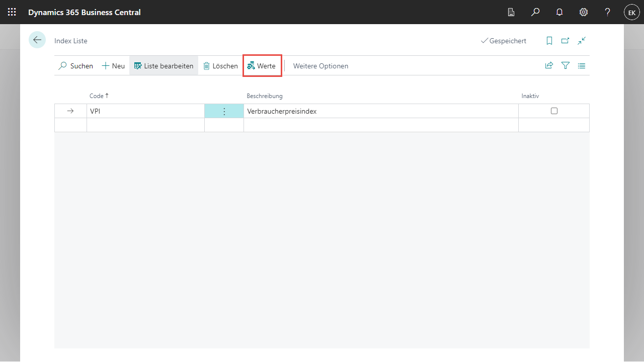
Task: Open the search magnifier in top bar
Action: pyautogui.click(x=535, y=12)
